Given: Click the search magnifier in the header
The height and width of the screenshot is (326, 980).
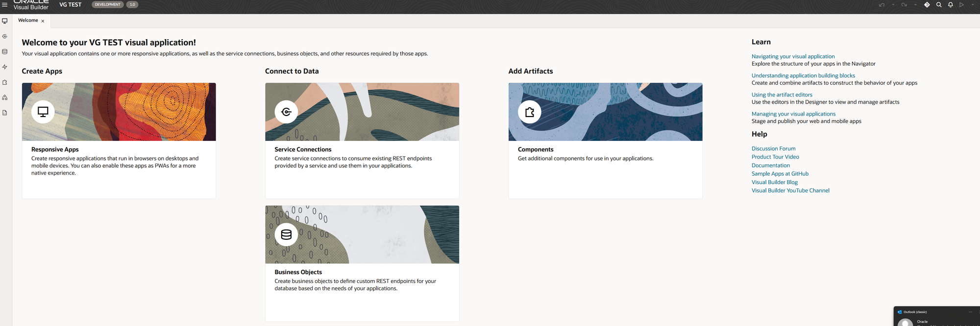Looking at the screenshot, I should tap(939, 5).
